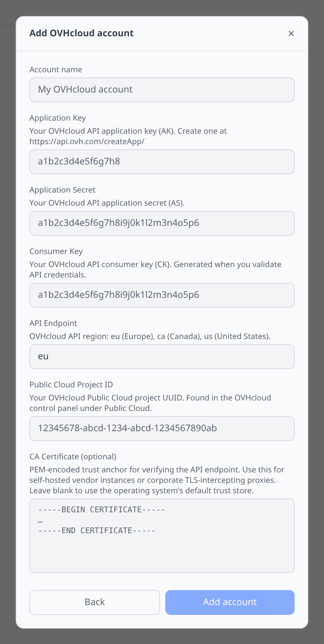The height and width of the screenshot is (644, 324).
Task: Click the 'OVHcloud API region' helper text
Action: (x=150, y=336)
